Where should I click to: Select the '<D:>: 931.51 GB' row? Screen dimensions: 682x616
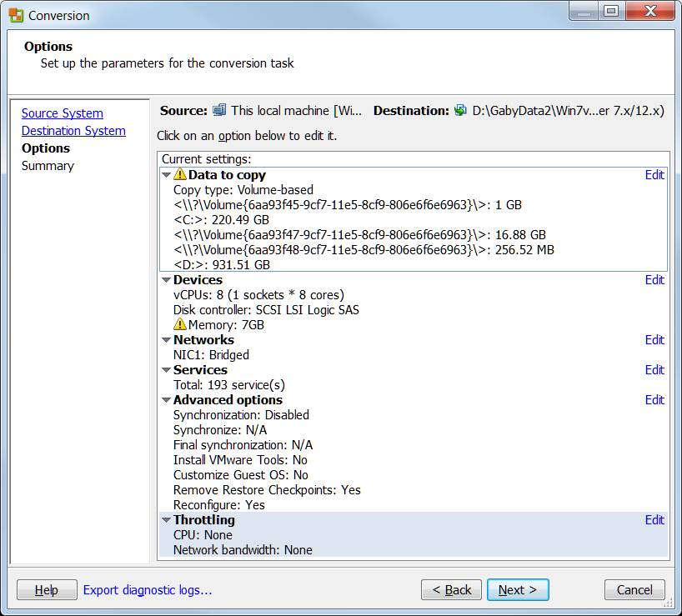[x=222, y=265]
